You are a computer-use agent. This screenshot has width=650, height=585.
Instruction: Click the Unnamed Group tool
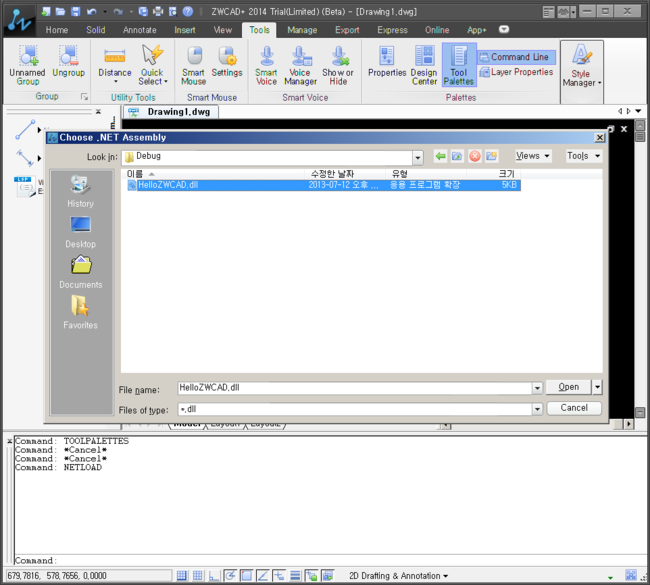pyautogui.click(x=27, y=66)
